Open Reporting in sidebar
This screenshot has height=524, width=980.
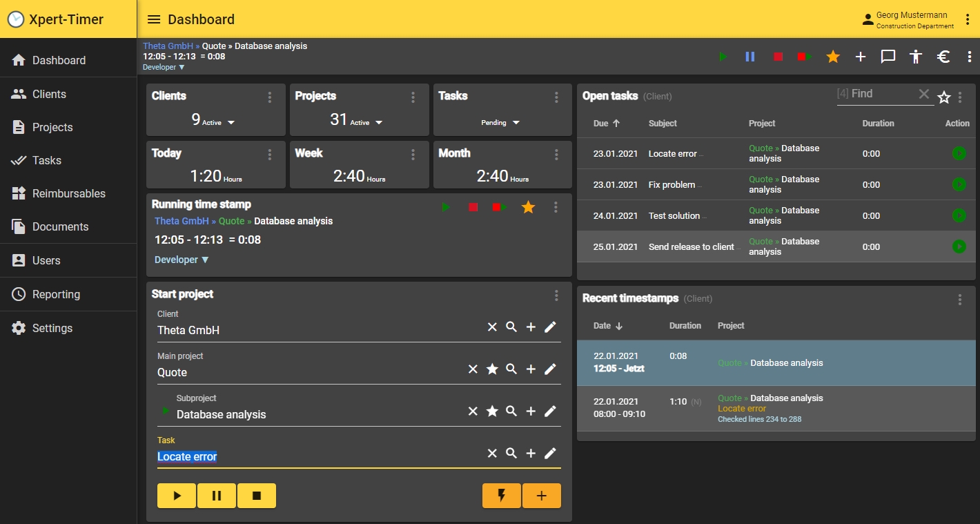(68, 294)
